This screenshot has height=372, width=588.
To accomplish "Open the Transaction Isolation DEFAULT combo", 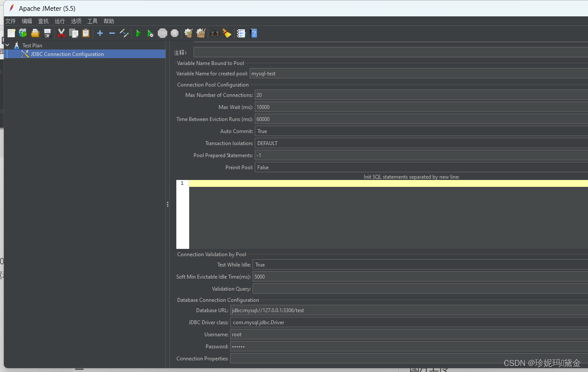I will pos(421,143).
